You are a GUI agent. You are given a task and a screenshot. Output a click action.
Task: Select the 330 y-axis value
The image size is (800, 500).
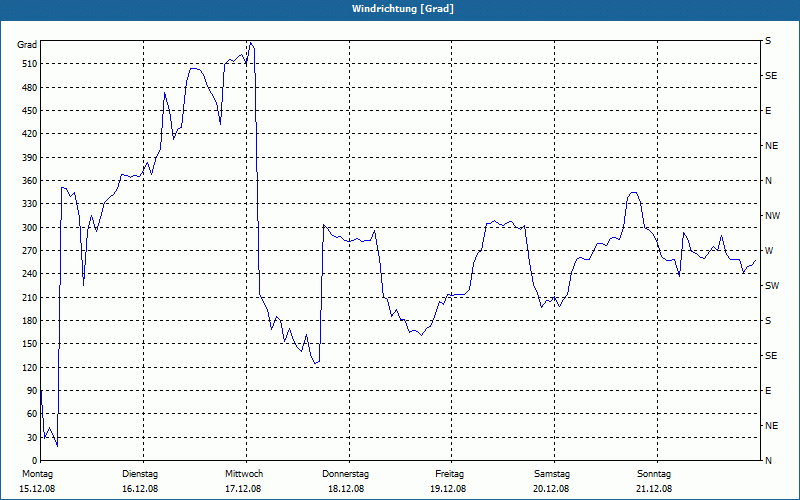(30, 204)
